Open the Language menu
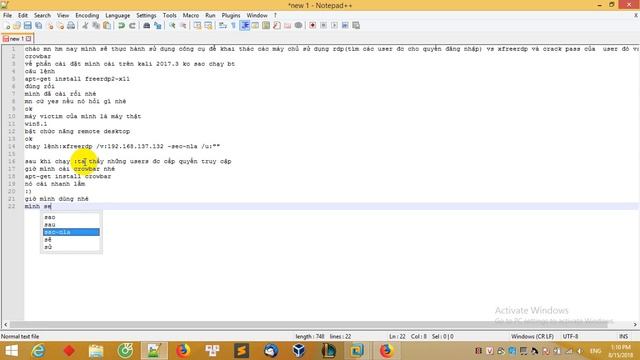640x360 pixels. (x=118, y=16)
